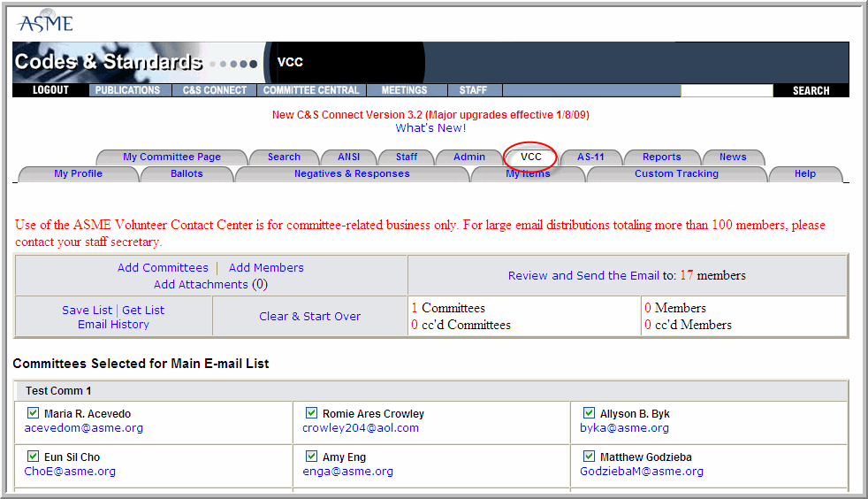The image size is (868, 499).
Task: Open the Reports tab
Action: (x=661, y=157)
